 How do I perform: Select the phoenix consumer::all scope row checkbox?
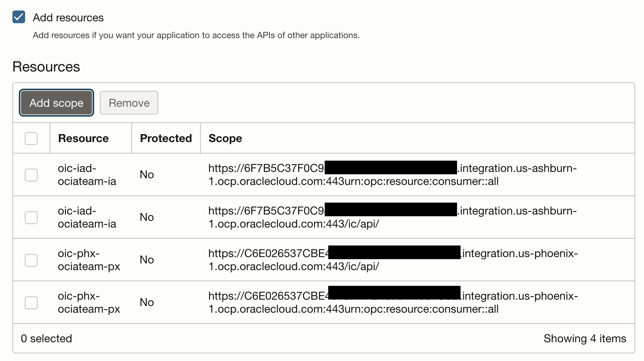coord(31,303)
